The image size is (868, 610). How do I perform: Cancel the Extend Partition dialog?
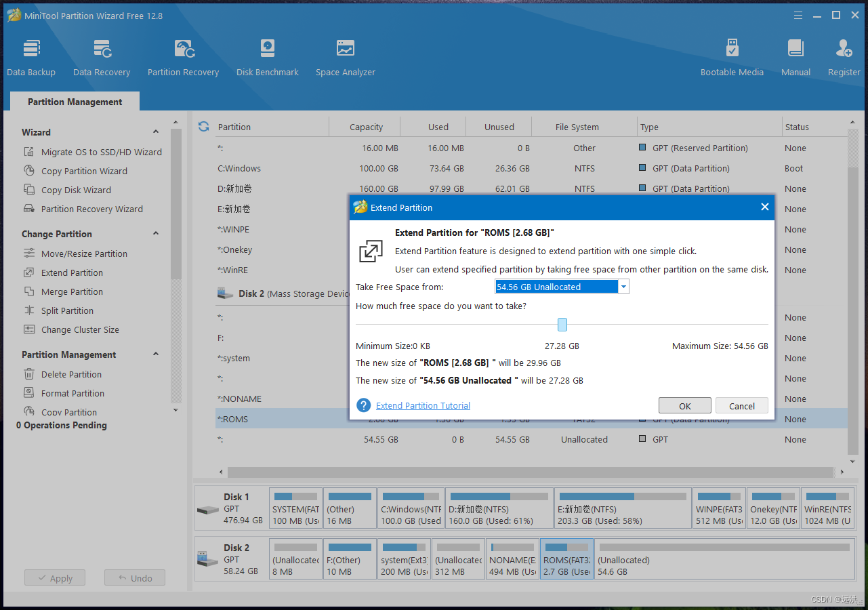742,406
